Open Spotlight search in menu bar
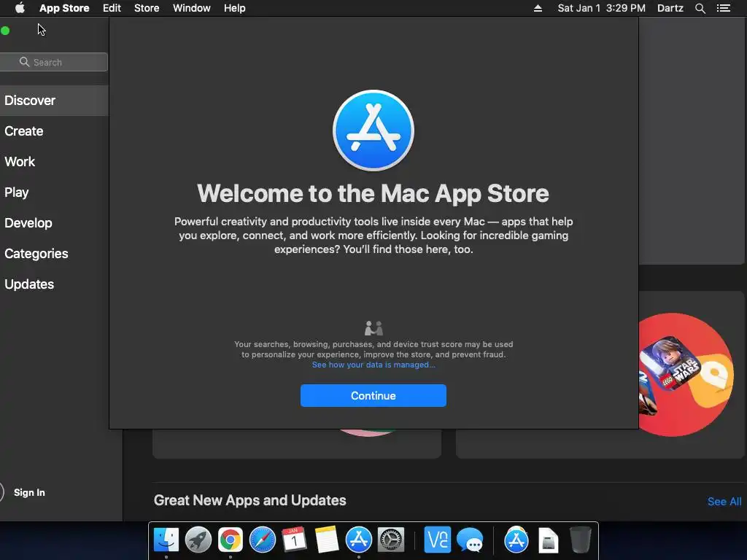The height and width of the screenshot is (560, 747). point(700,8)
